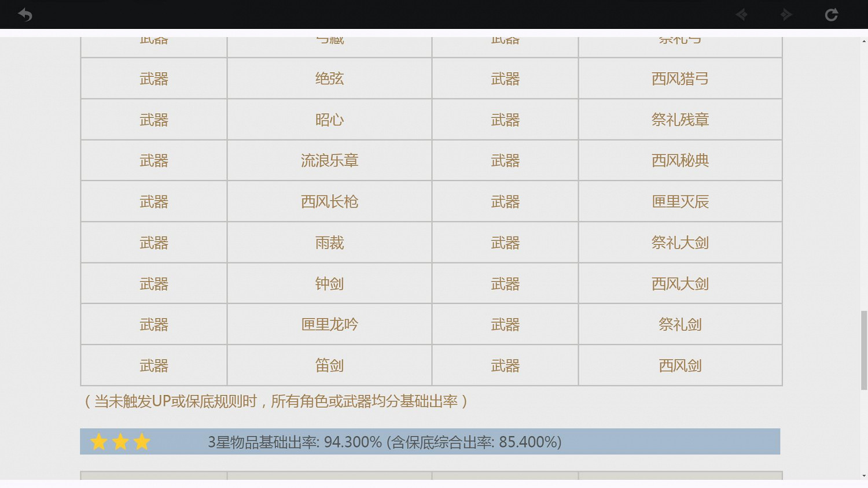Click the 祭礼大剑 table entry
The height and width of the screenshot is (488, 868).
click(x=680, y=243)
